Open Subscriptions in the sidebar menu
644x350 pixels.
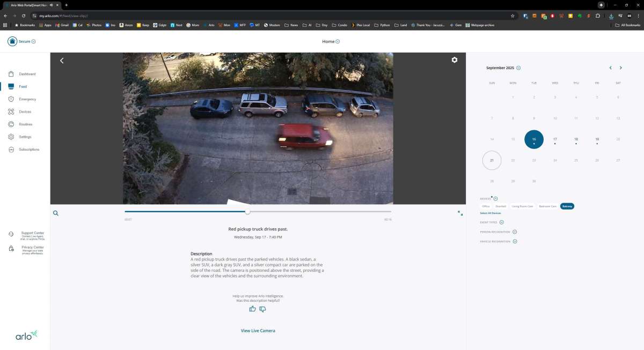(29, 150)
